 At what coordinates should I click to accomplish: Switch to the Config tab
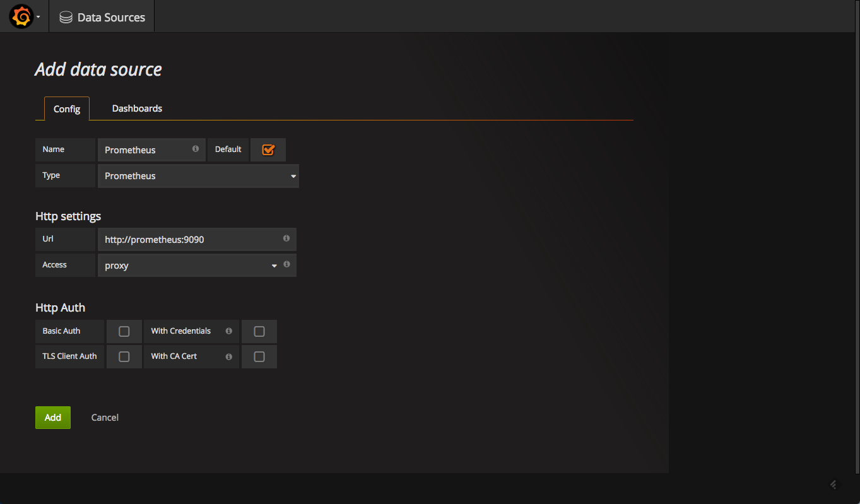(67, 108)
